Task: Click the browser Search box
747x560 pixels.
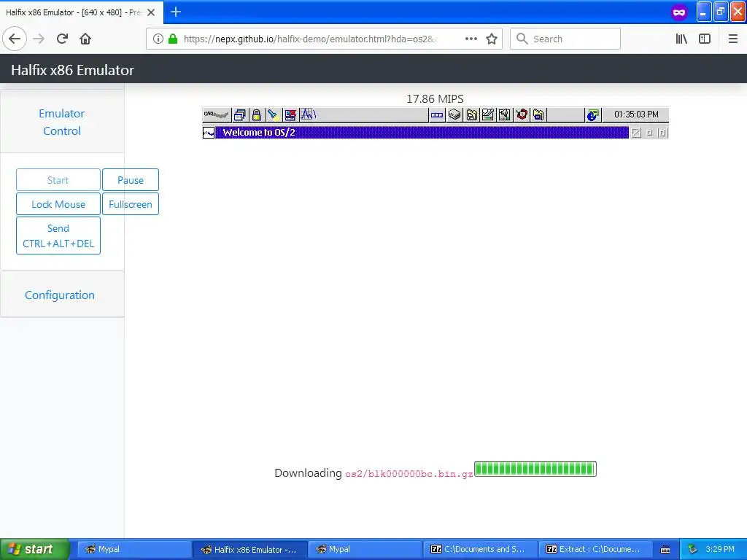Action: click(565, 39)
